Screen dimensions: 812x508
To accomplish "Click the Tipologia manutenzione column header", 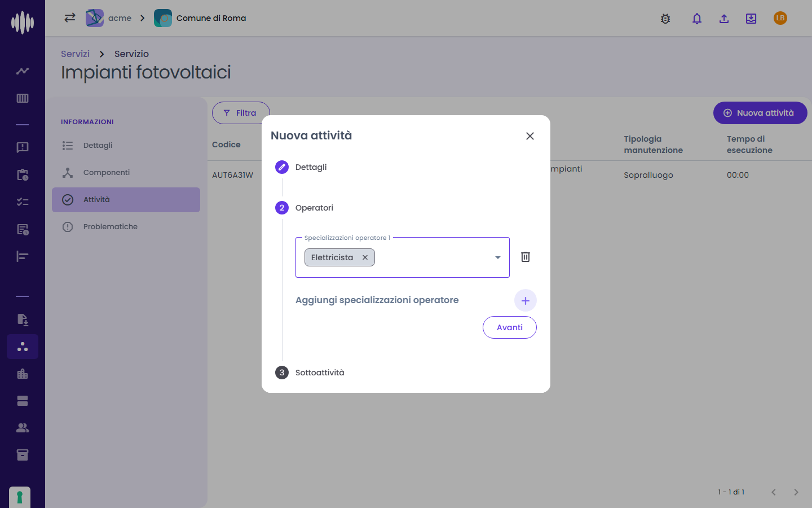I will coord(653,144).
